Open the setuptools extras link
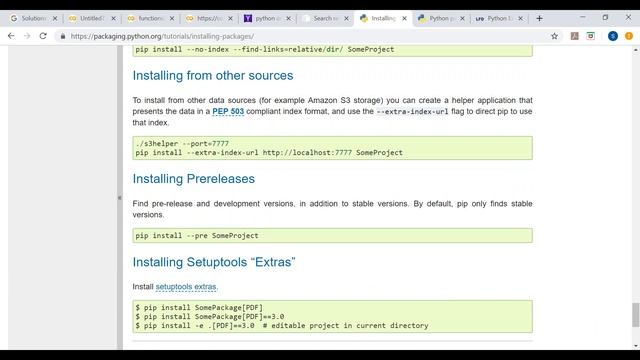Screen dimensions: 640x360 click(x=187, y=287)
